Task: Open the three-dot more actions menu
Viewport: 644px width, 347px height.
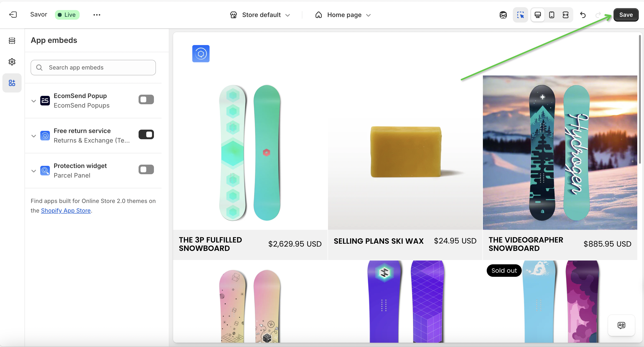Action: [97, 15]
